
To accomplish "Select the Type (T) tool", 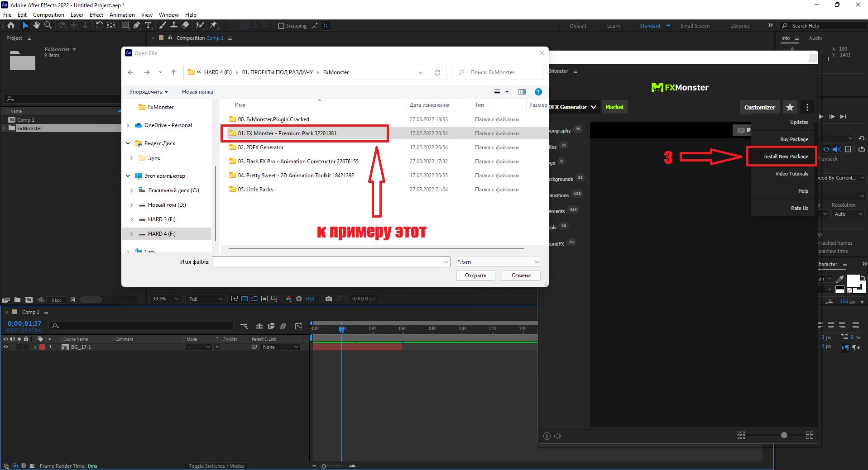I will pos(149,25).
